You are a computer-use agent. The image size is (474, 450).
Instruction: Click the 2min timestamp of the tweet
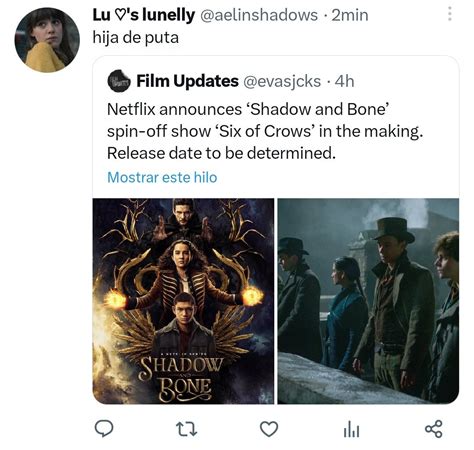click(x=350, y=15)
